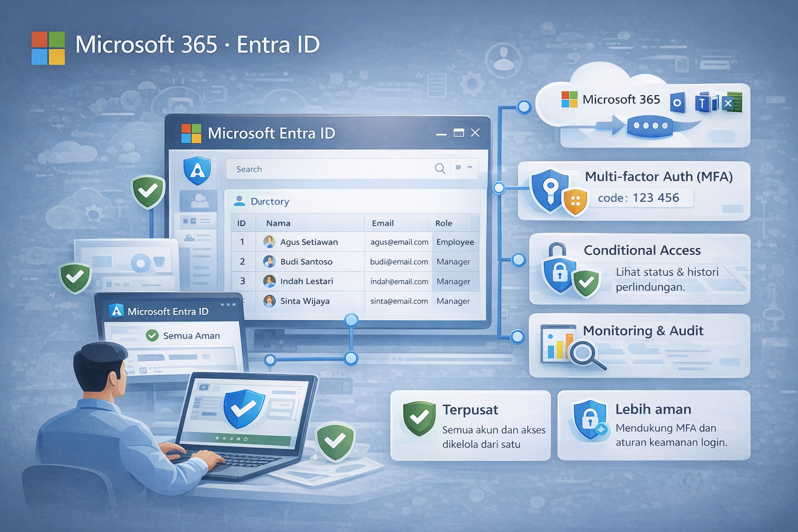Click the Entra 'A' icon in small window
The width and height of the screenshot is (798, 532).
116,311
